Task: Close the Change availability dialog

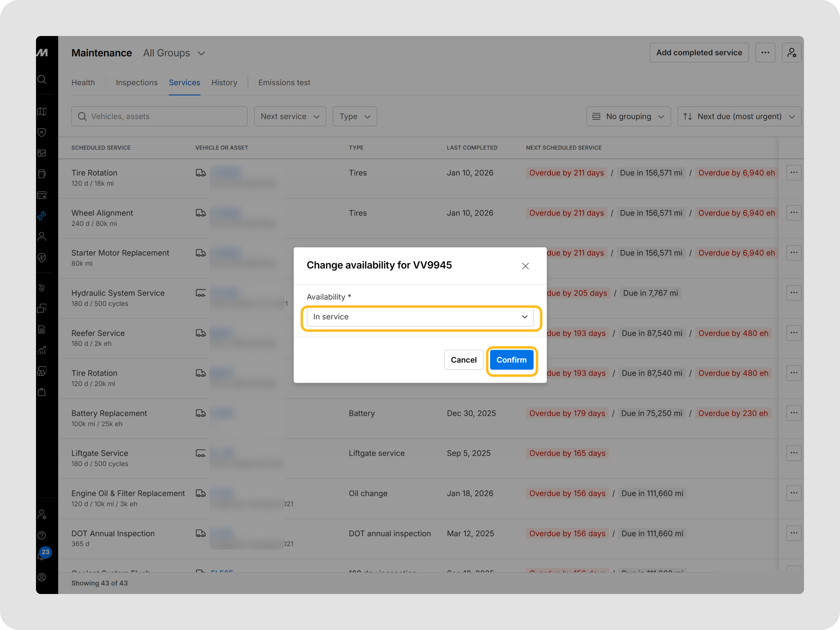Action: coord(525,266)
